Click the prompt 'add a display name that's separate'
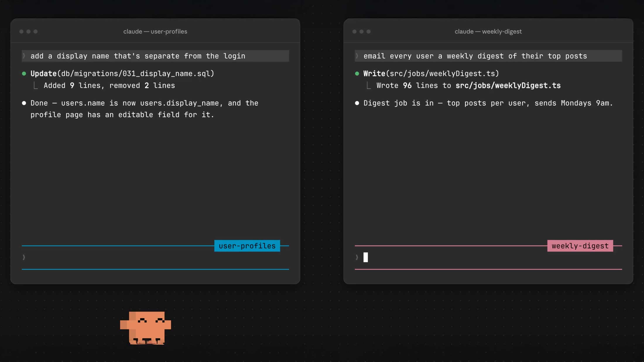 (x=155, y=56)
